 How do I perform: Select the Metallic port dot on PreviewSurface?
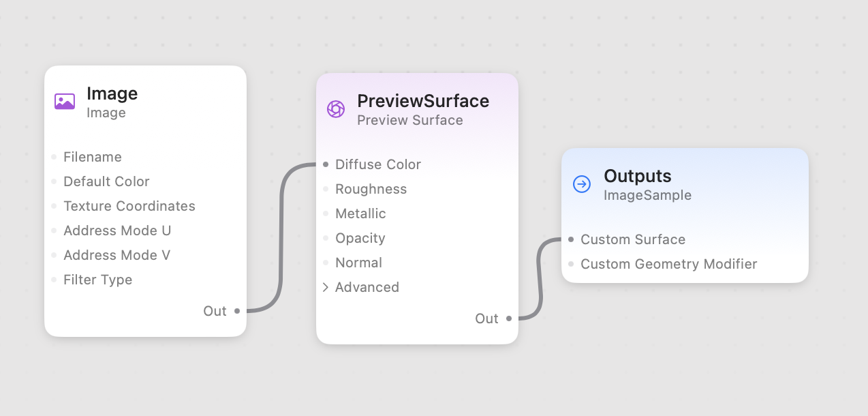coord(326,213)
